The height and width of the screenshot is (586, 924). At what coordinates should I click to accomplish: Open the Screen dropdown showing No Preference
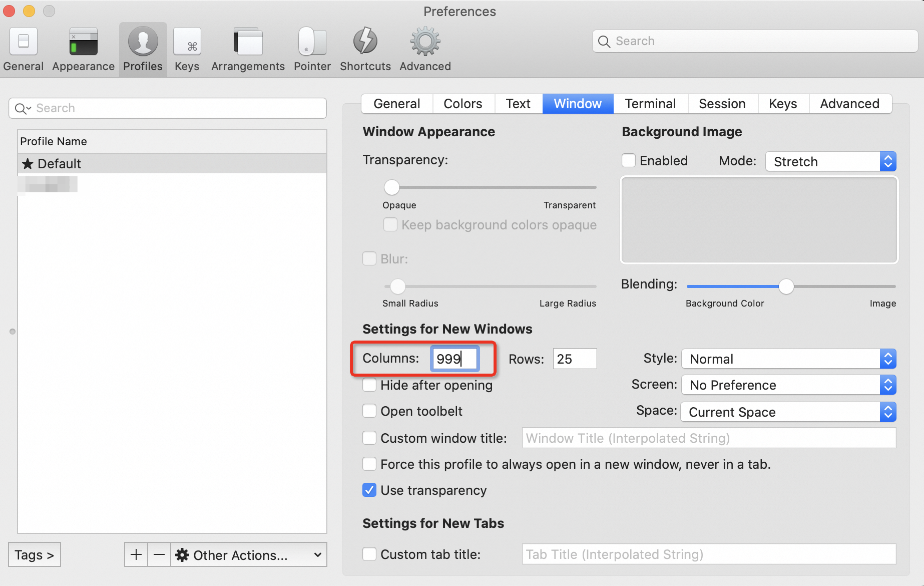tap(788, 385)
